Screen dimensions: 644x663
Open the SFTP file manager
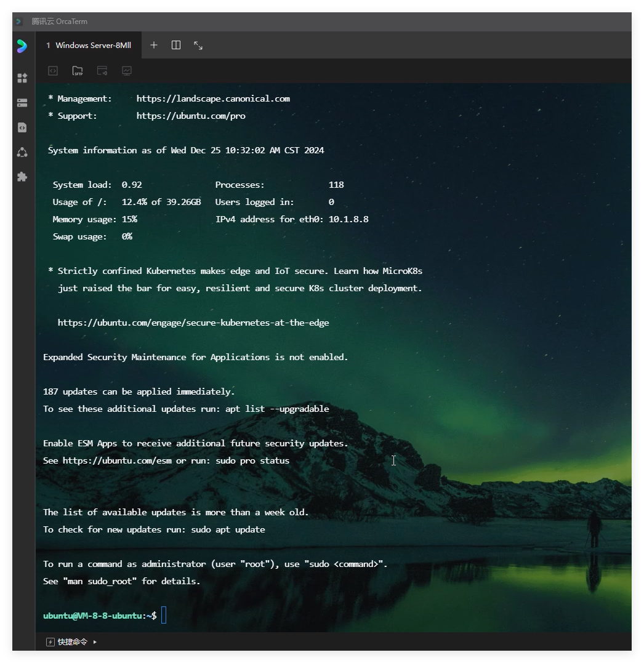pos(78,71)
